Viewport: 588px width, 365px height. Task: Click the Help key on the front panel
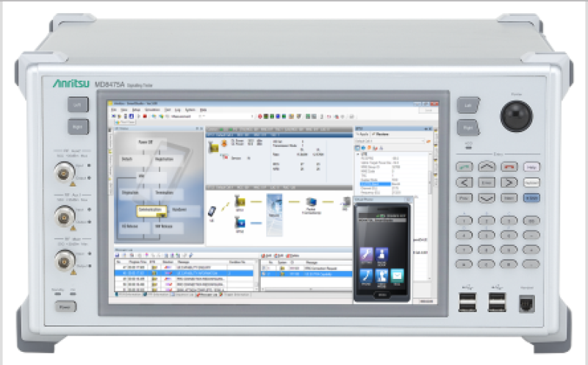pyautogui.click(x=531, y=167)
